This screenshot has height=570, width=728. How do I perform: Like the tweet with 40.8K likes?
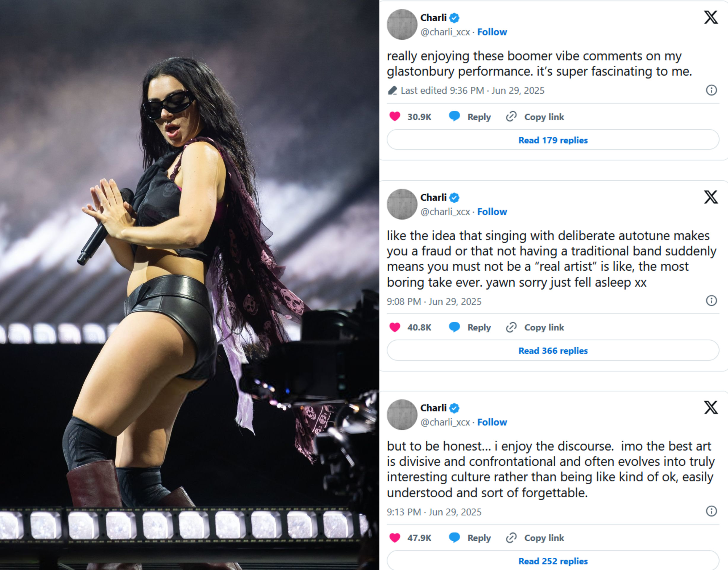(x=395, y=327)
